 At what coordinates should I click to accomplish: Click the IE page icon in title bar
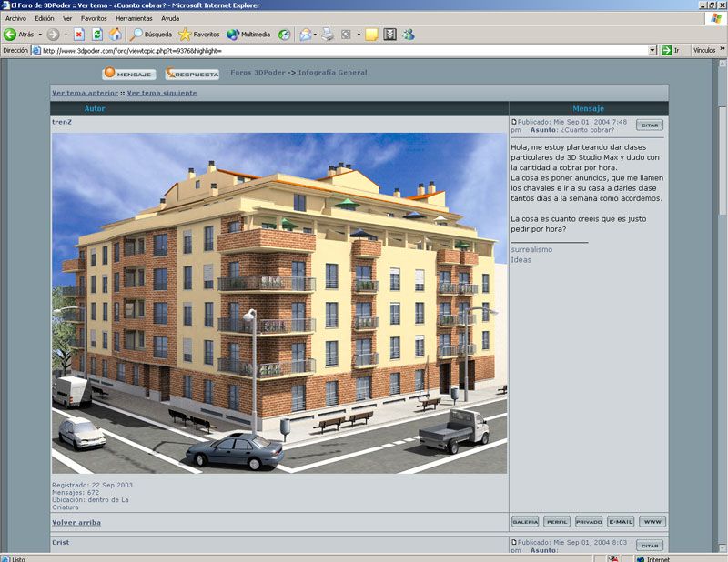point(5,5)
